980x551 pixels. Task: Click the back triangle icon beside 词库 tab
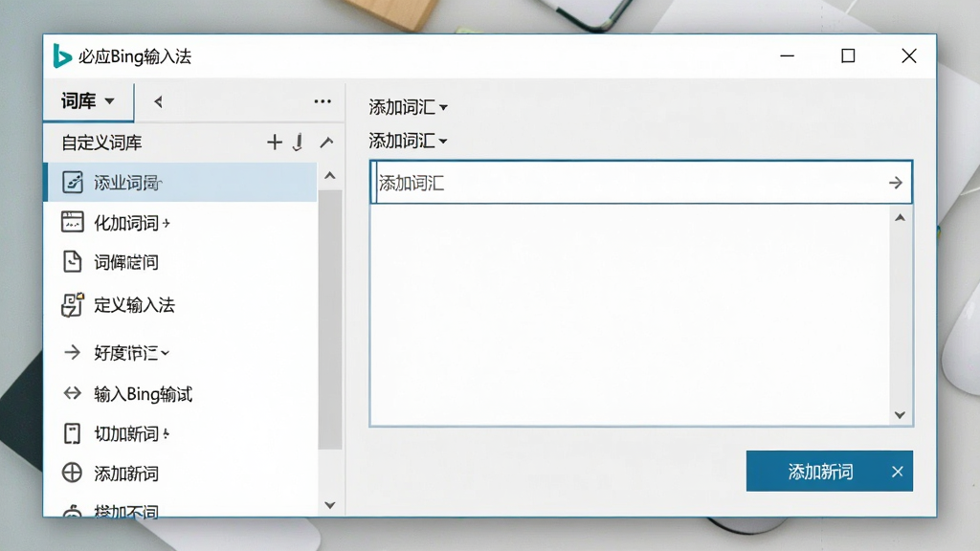pyautogui.click(x=158, y=101)
